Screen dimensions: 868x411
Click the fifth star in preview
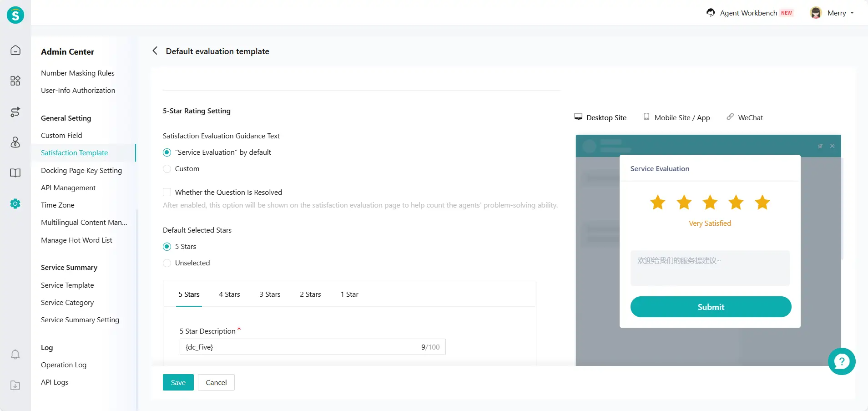pyautogui.click(x=762, y=202)
